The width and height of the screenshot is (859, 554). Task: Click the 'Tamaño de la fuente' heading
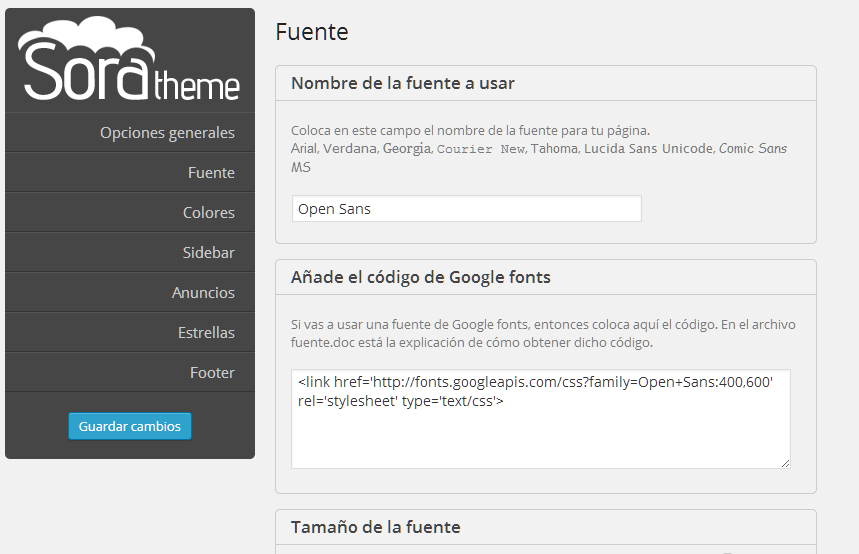tap(375, 527)
